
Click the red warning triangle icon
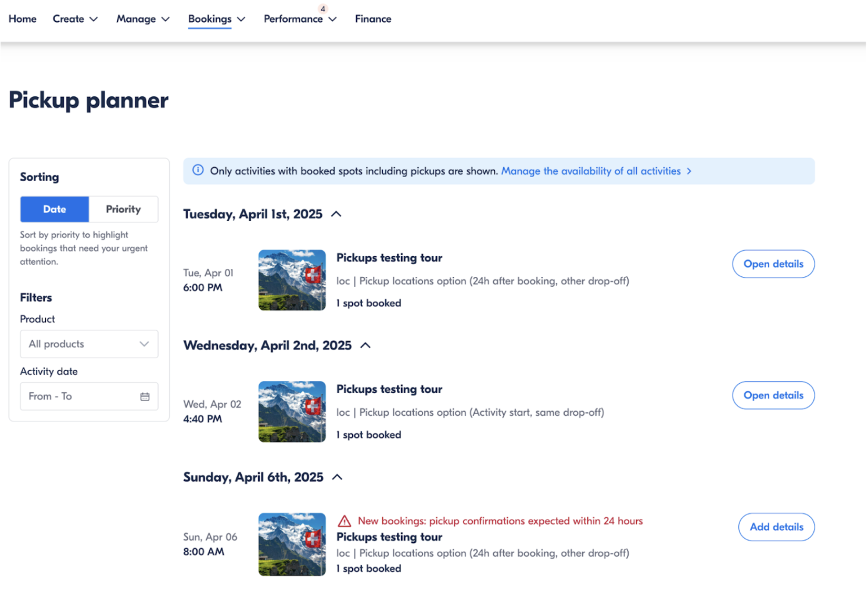[x=345, y=521]
